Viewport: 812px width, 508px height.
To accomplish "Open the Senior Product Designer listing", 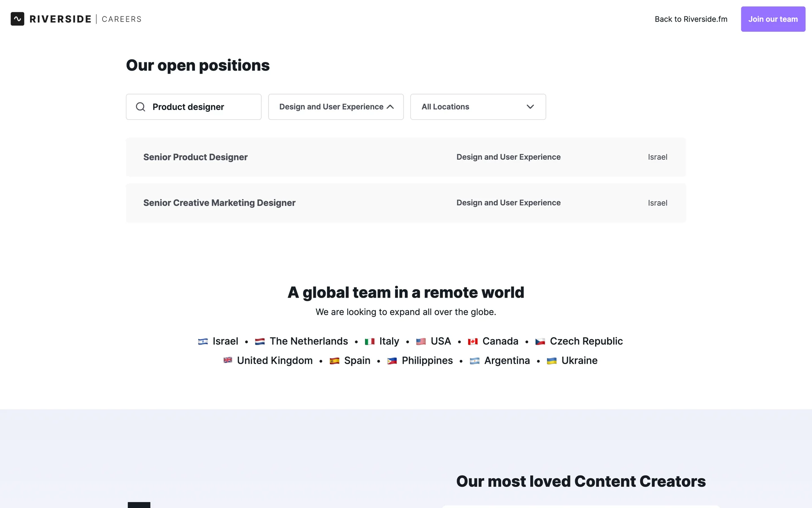I will click(195, 157).
